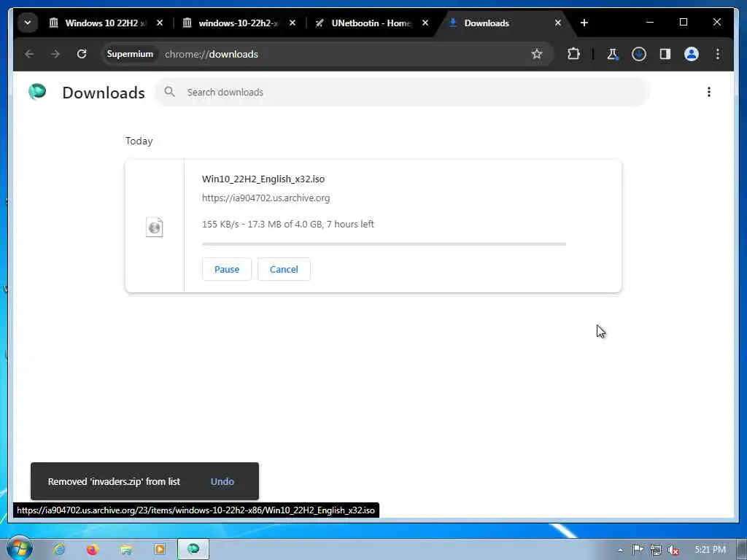747x560 pixels.
Task: Bookmark this page with the star icon
Action: click(537, 54)
